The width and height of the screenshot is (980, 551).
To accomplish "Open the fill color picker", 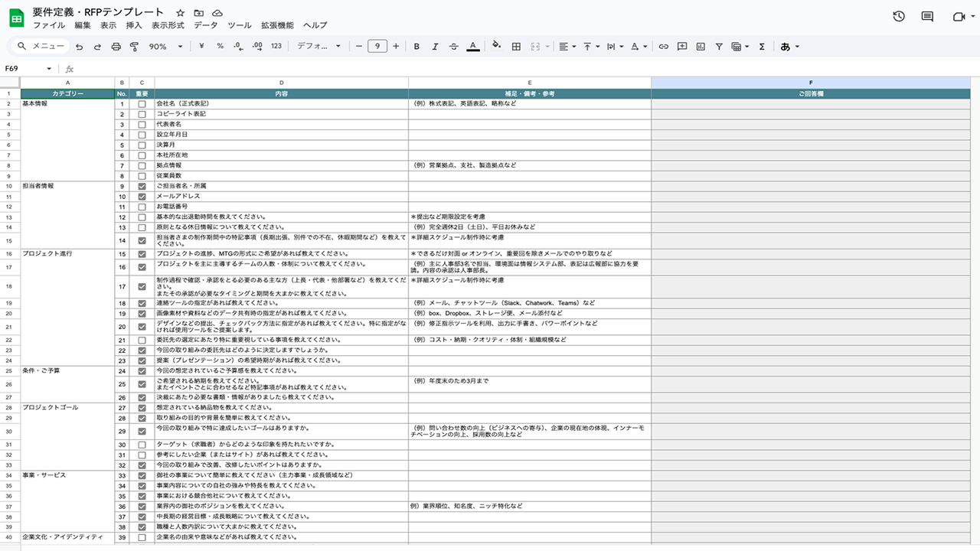I will pyautogui.click(x=496, y=47).
